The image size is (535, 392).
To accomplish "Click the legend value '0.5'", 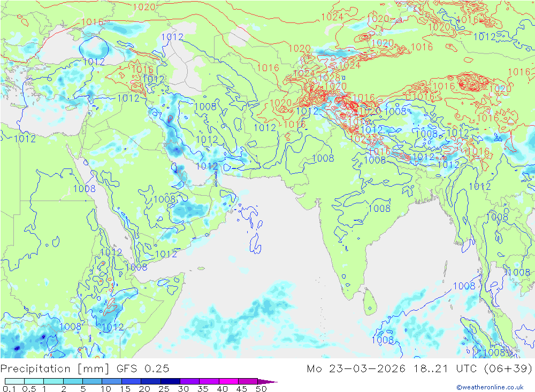I will point(29,389).
